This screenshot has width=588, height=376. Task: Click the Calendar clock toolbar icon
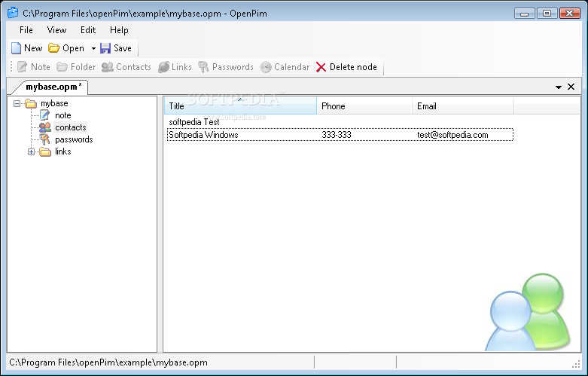pos(266,67)
